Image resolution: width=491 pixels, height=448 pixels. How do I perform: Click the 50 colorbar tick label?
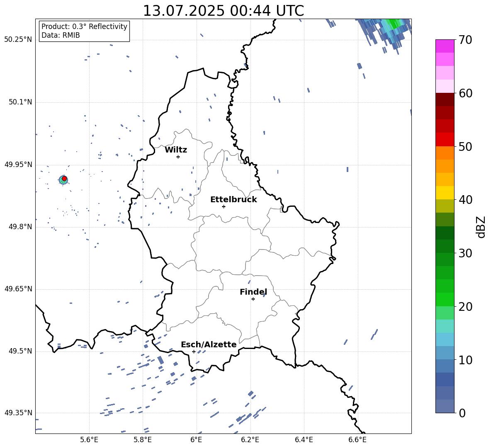point(465,147)
